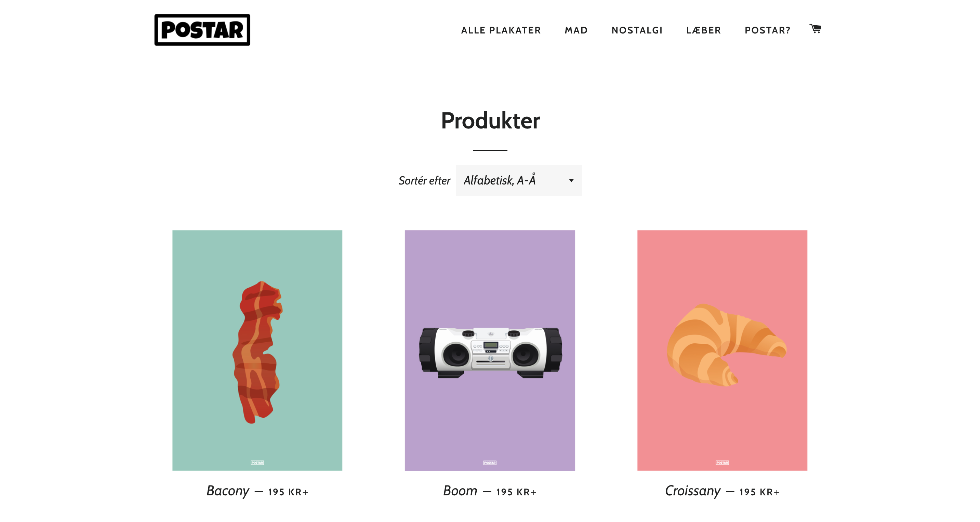Click the Boom product title
Image resolution: width=980 pixels, height=522 pixels.
(x=460, y=491)
